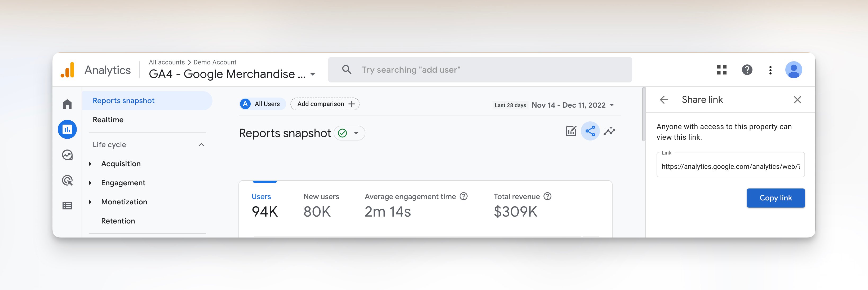Click the plus icon in Add comparison
Viewport: 868px width, 290px height.
[351, 104]
